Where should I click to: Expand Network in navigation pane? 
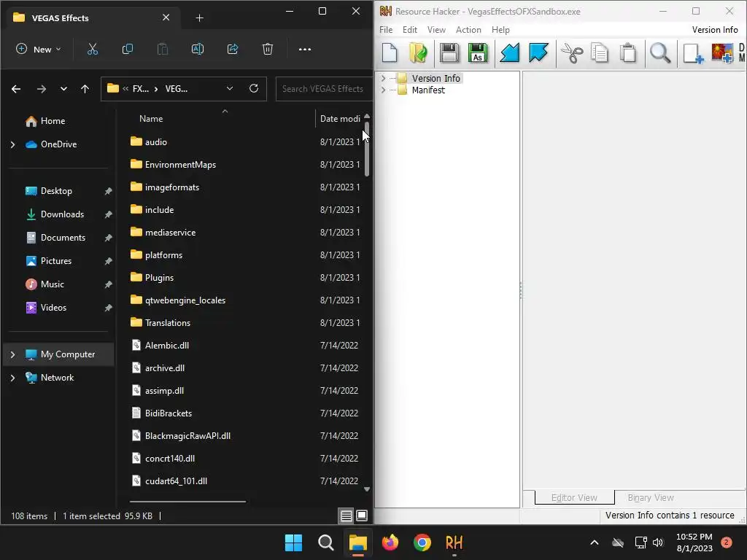point(13,378)
